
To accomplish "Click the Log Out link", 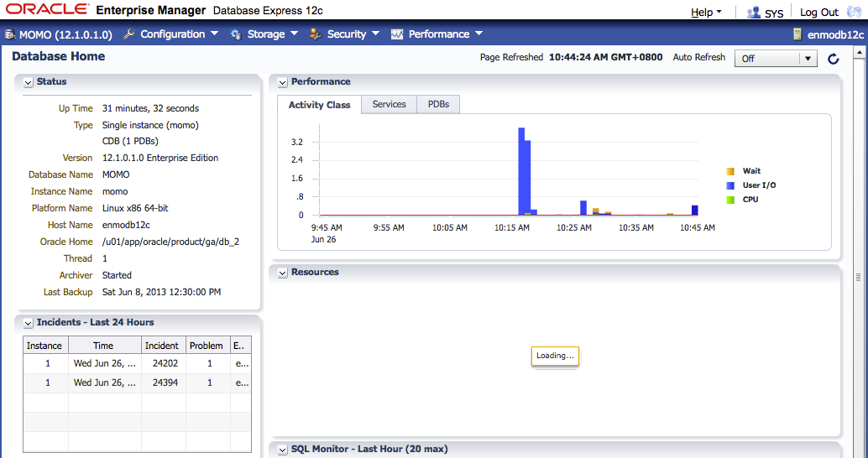I will tap(819, 13).
